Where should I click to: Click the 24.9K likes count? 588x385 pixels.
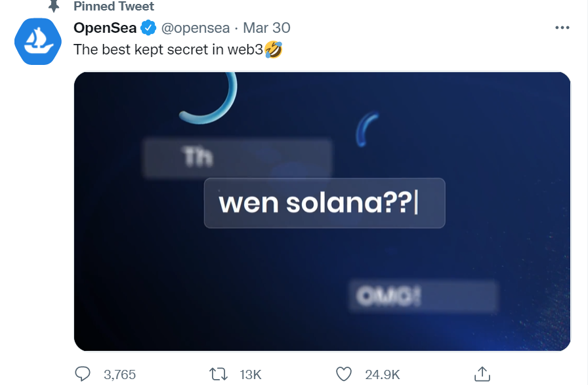(383, 375)
